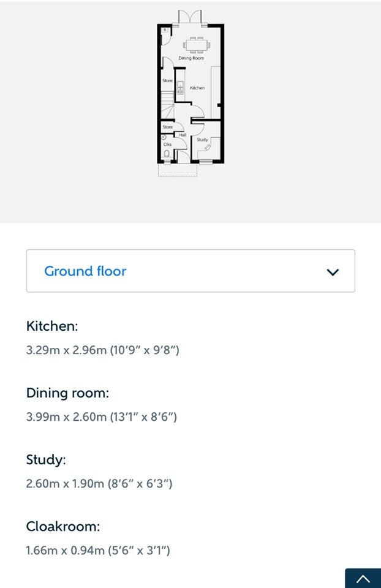The image size is (381, 588).
Task: Click the chevron arrow beside Ground floor
Action: 333,272
